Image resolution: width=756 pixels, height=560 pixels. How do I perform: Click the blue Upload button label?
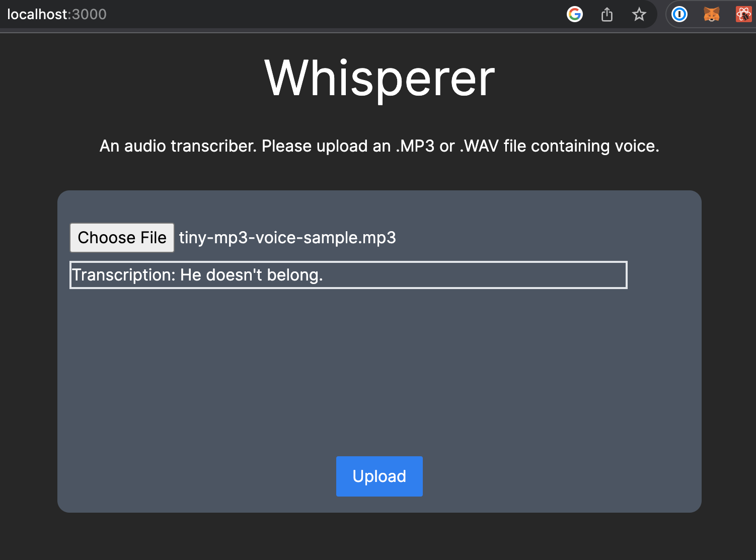click(379, 476)
